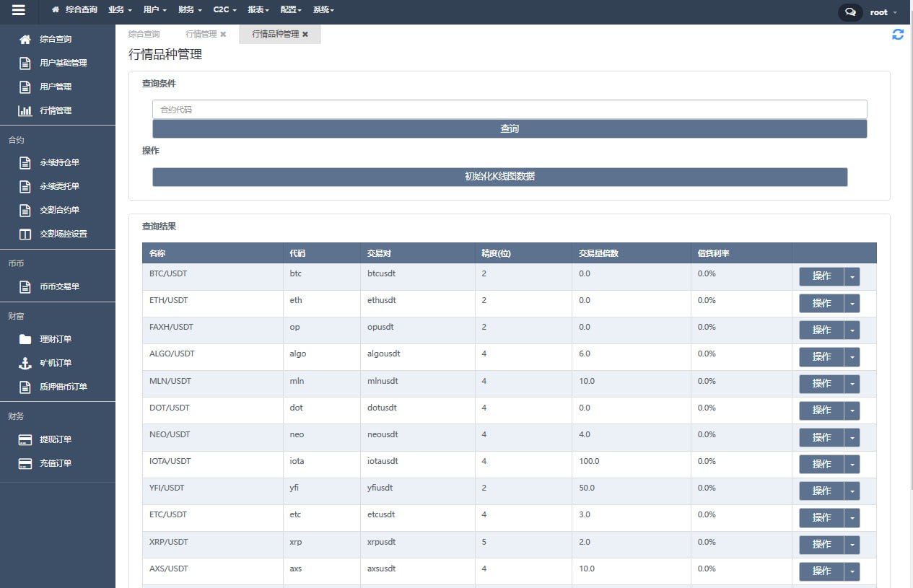913x588 pixels.
Task: Open the chat messages icon
Action: click(850, 12)
